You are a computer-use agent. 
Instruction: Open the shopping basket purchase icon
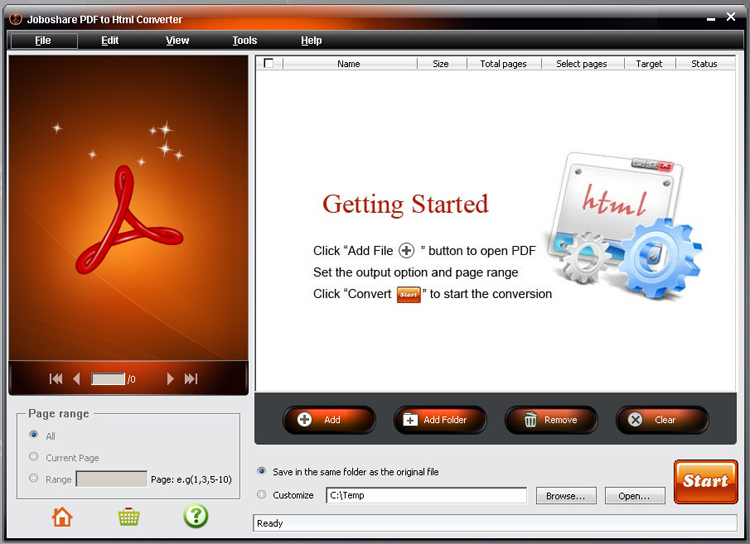click(128, 517)
